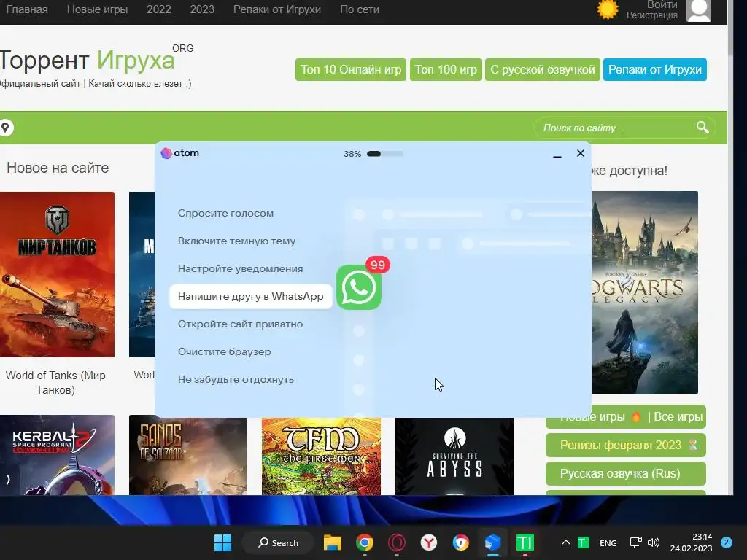Click the location pin icon on green bar
Image resolution: width=747 pixels, height=560 pixels.
5,128
